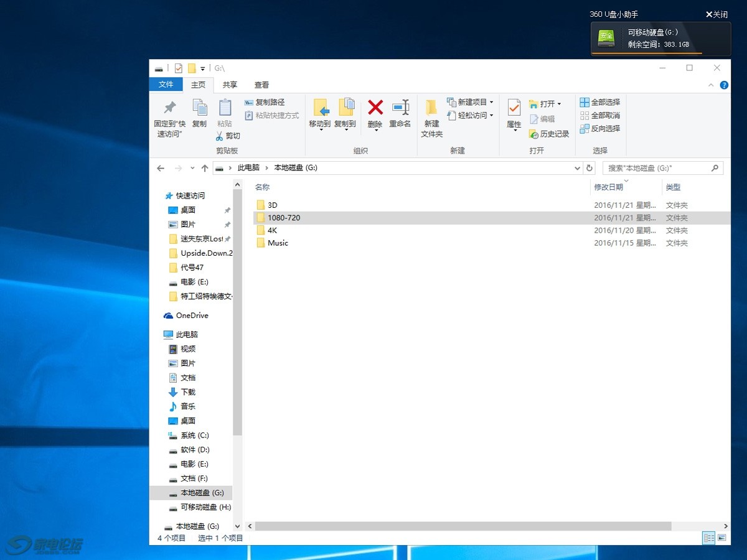Click the help question mark icon
Image resolution: width=747 pixels, height=560 pixels.
click(x=724, y=85)
